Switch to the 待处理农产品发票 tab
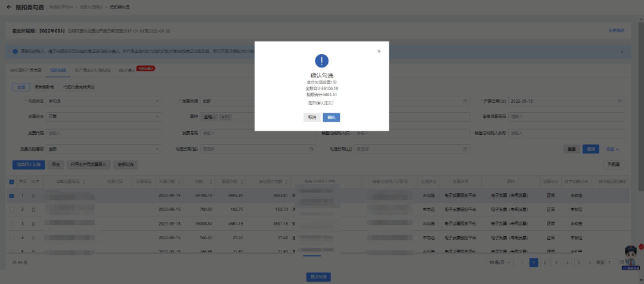 point(26,70)
